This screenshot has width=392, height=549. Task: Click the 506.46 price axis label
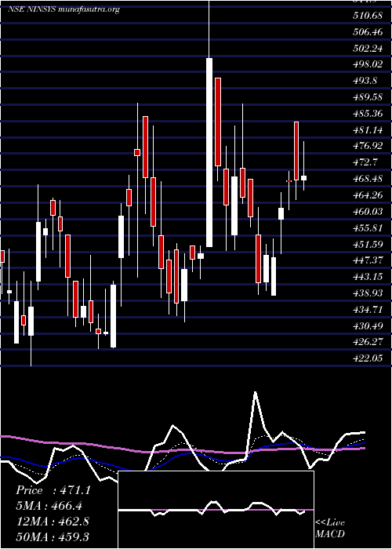click(x=367, y=32)
